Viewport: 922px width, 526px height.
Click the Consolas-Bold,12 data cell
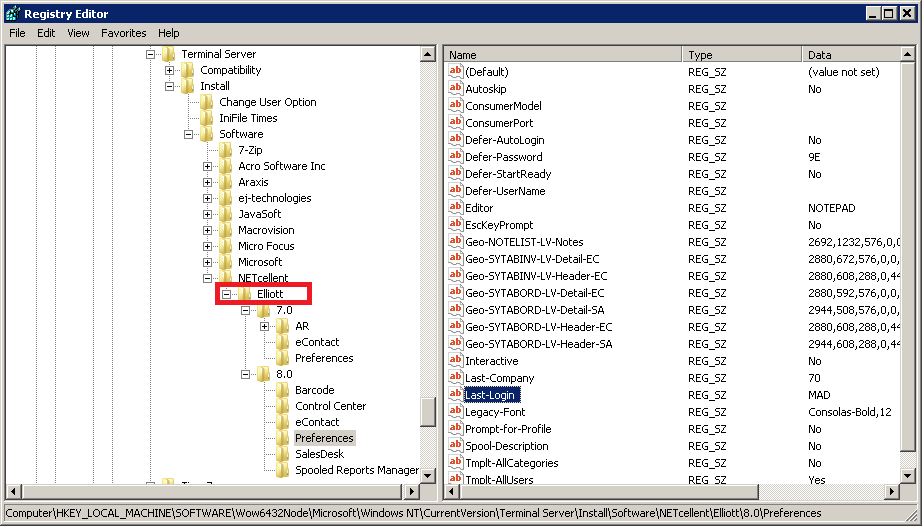coord(850,412)
